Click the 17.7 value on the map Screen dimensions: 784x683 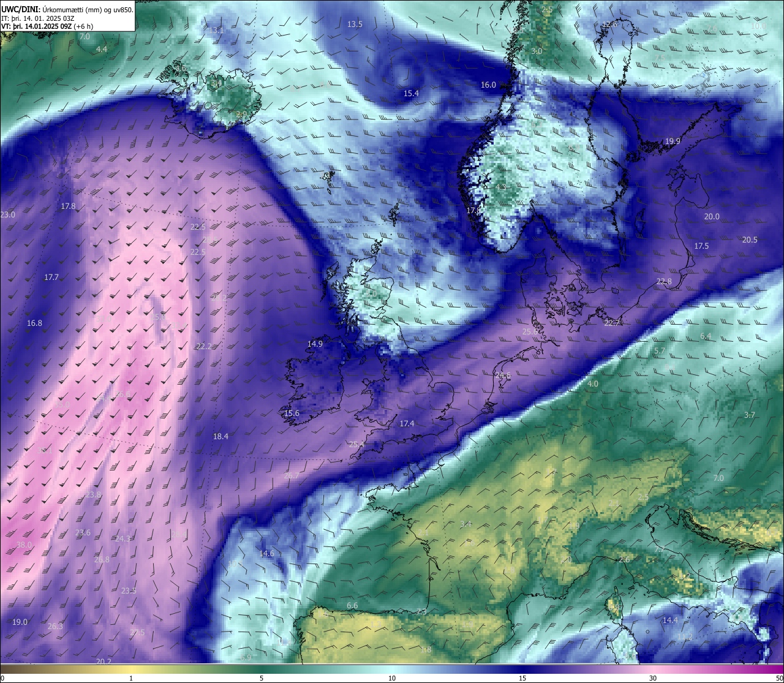point(51,277)
